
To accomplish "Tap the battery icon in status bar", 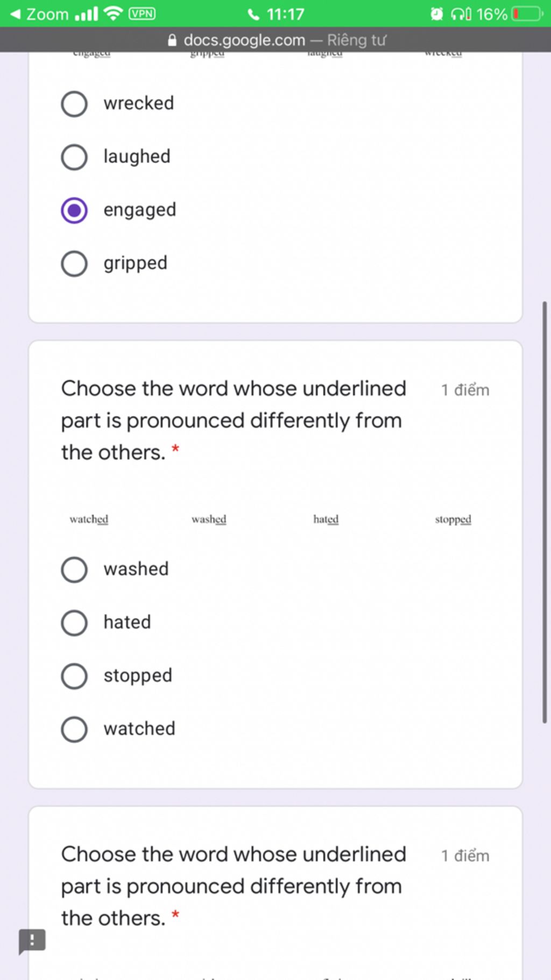I will [527, 14].
